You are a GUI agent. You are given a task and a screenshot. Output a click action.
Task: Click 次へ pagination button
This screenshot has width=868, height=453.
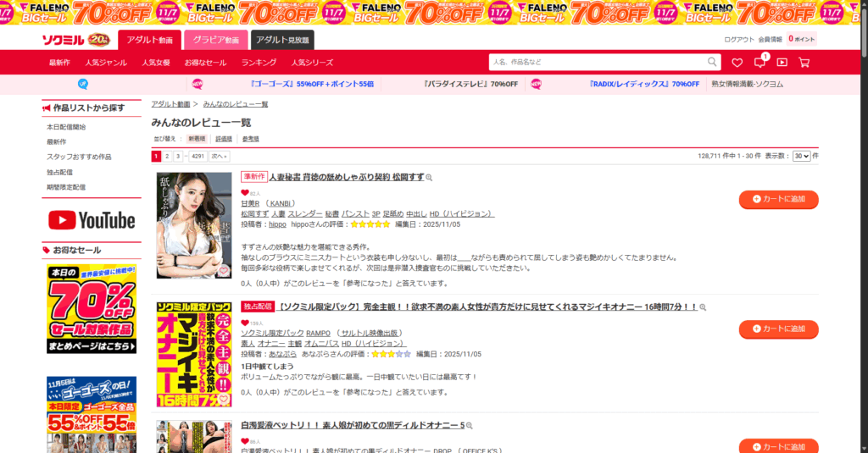[x=220, y=157]
